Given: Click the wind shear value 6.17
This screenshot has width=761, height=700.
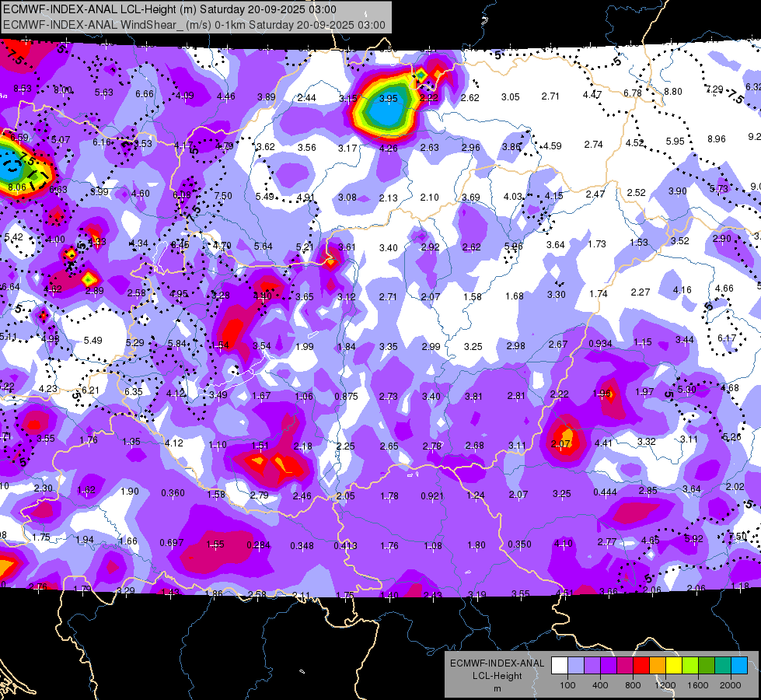Looking at the screenshot, I should click(x=727, y=338).
